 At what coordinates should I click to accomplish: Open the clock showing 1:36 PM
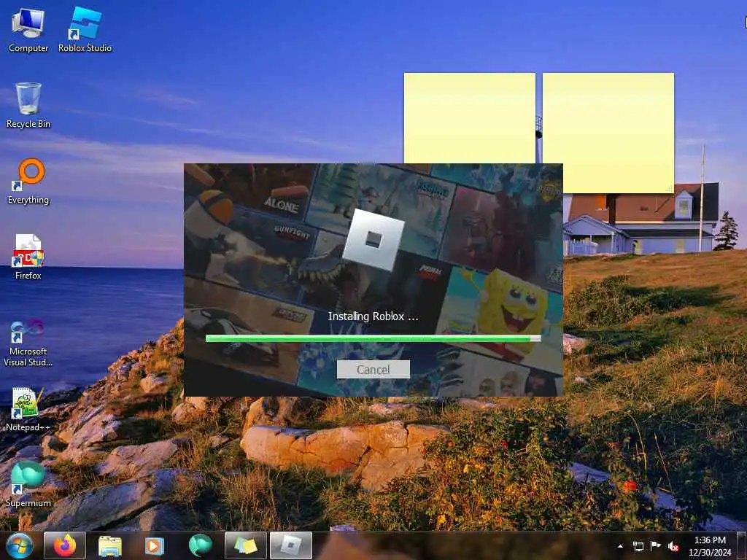(x=710, y=546)
